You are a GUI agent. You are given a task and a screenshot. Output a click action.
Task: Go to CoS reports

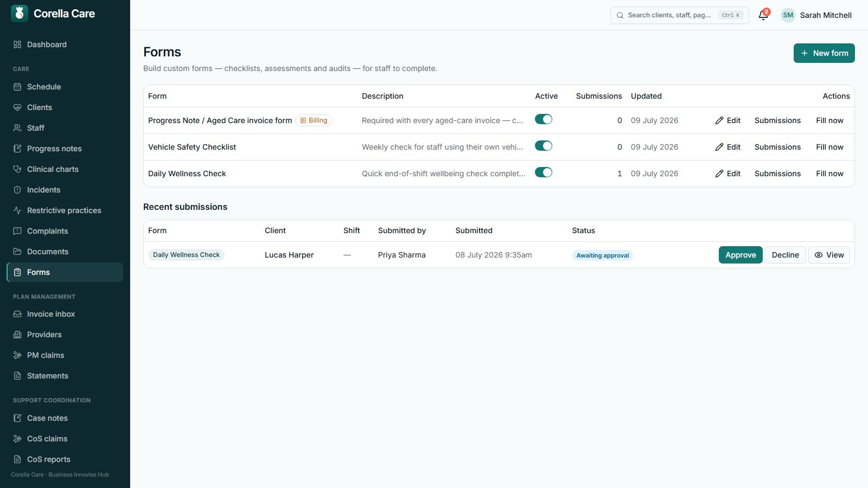point(65,459)
